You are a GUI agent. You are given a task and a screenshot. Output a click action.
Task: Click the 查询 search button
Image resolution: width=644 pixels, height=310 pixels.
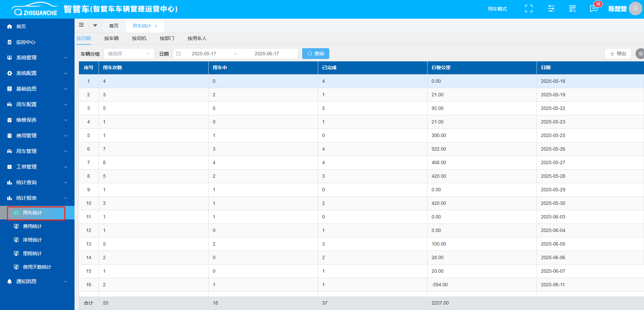click(x=315, y=54)
